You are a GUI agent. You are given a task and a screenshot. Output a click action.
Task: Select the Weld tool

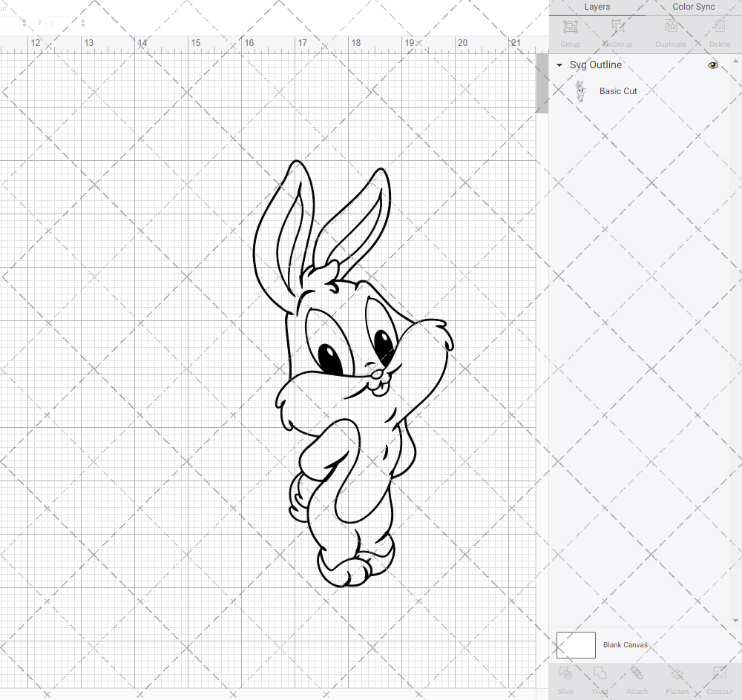tap(600, 678)
